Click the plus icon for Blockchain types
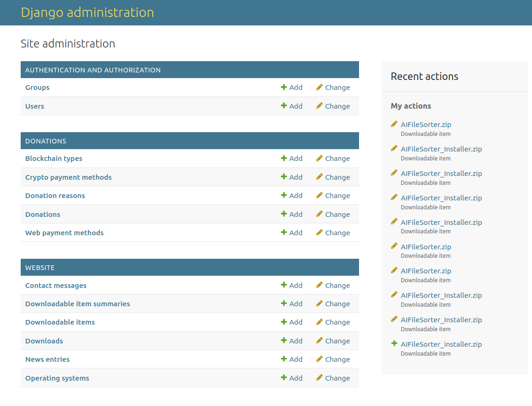The height and width of the screenshot is (406, 532). 284,158
